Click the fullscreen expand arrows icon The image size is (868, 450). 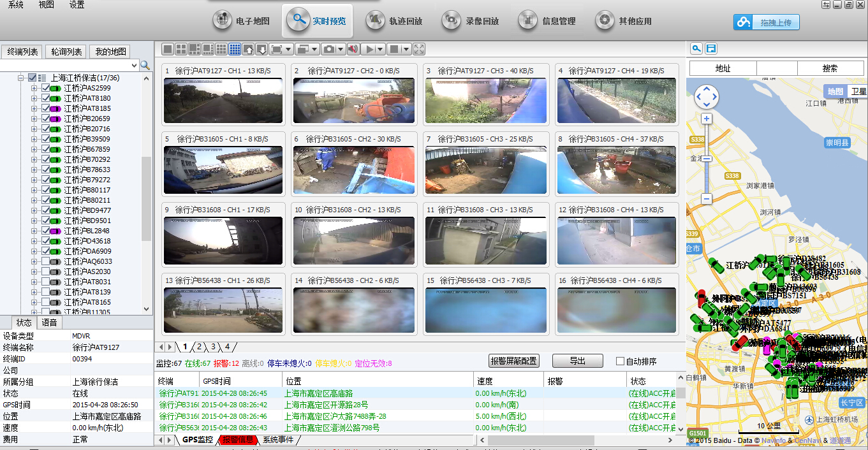coord(419,49)
